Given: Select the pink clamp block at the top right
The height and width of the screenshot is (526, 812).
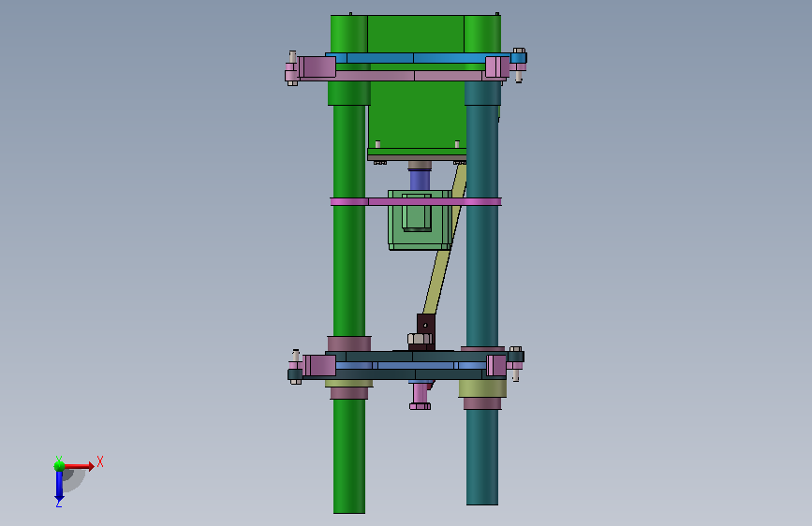Looking at the screenshot, I should (497, 67).
